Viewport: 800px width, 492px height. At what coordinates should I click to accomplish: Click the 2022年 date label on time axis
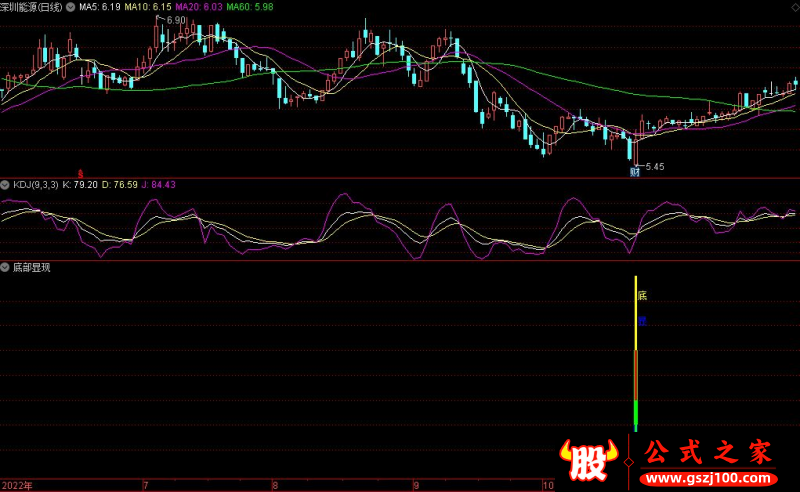[16, 485]
